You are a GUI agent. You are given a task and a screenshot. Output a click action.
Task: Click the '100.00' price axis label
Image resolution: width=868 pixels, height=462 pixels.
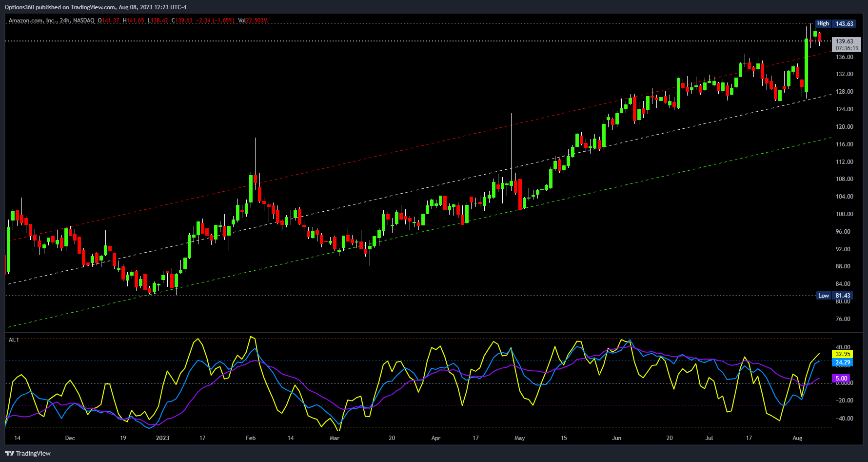845,214
